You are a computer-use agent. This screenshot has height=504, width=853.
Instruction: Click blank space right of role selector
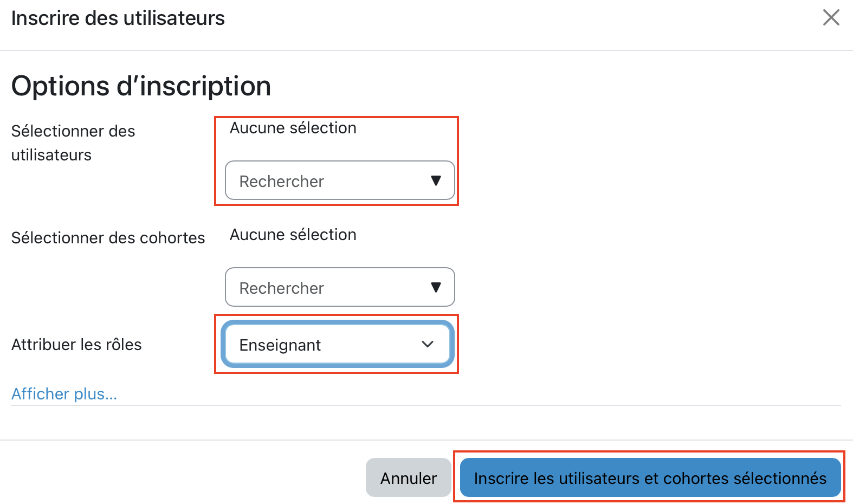pyautogui.click(x=623, y=345)
